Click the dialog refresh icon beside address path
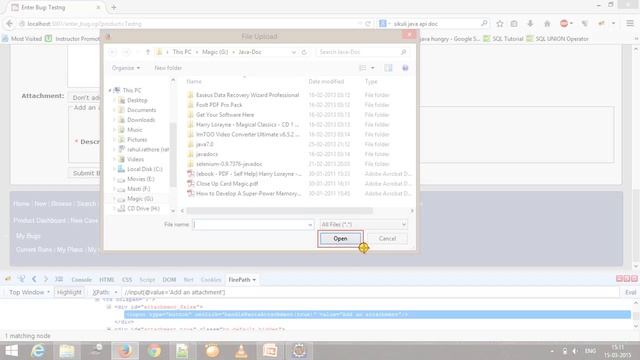 304,52
